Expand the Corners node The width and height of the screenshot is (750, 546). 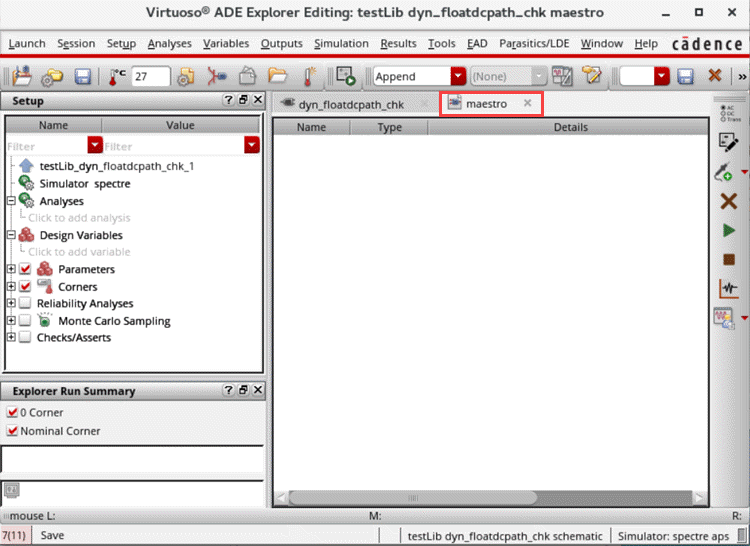(x=11, y=286)
